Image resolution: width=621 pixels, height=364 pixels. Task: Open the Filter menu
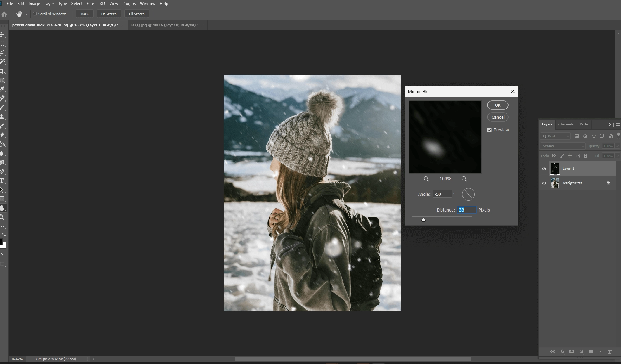click(91, 4)
